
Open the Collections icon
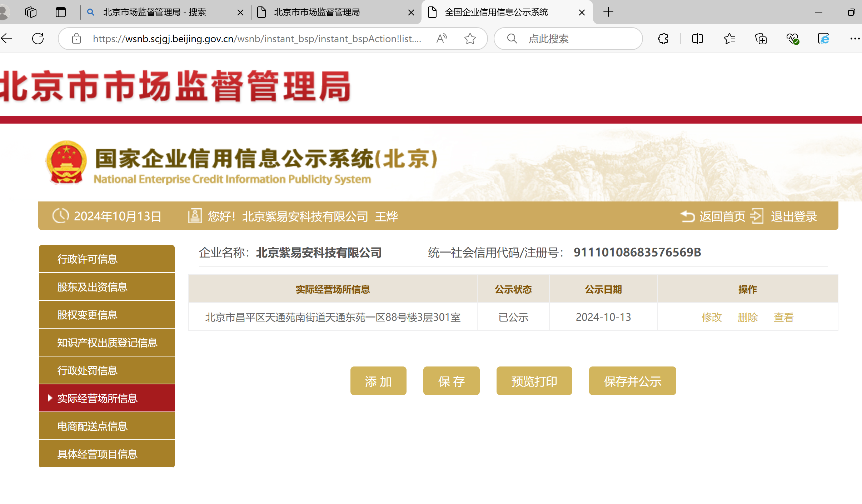point(761,38)
